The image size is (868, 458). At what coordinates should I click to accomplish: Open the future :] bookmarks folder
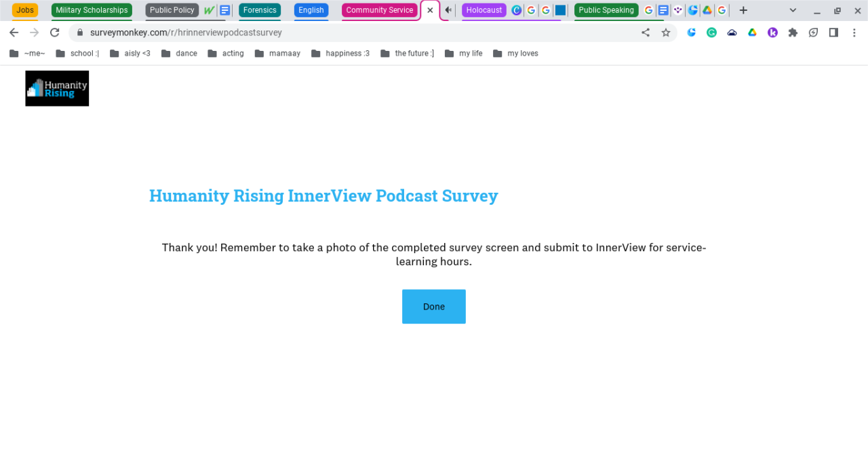407,54
